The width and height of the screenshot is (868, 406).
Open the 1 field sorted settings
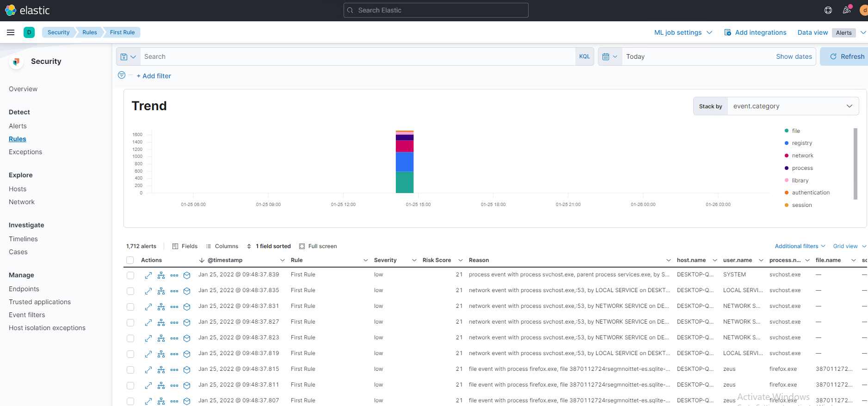(x=269, y=246)
